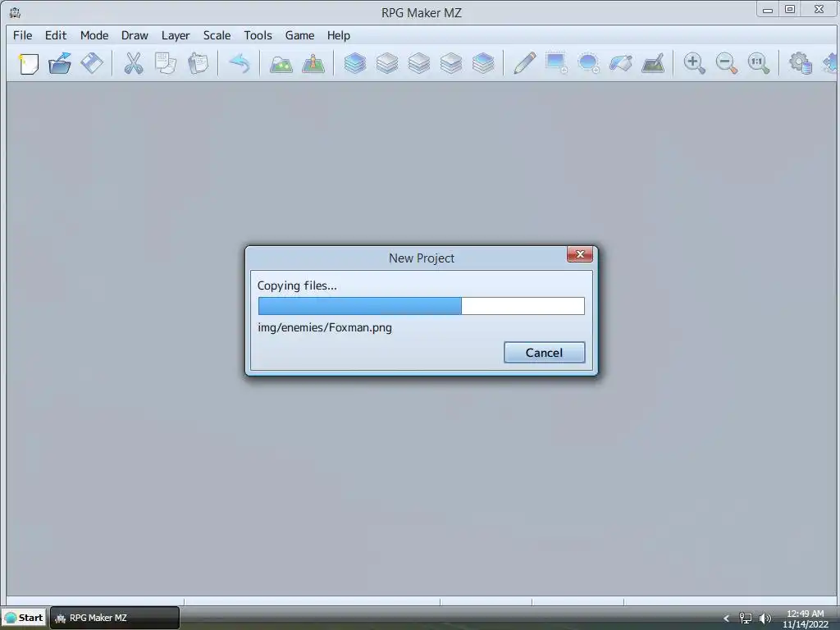This screenshot has height=630, width=840.
Task: Select the Ellipse draw tool
Action: (589, 64)
